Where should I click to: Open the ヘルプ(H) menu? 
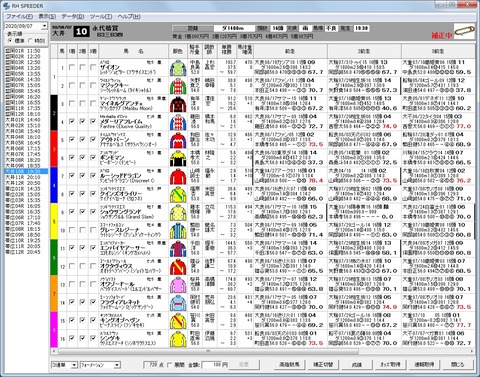pos(129,16)
